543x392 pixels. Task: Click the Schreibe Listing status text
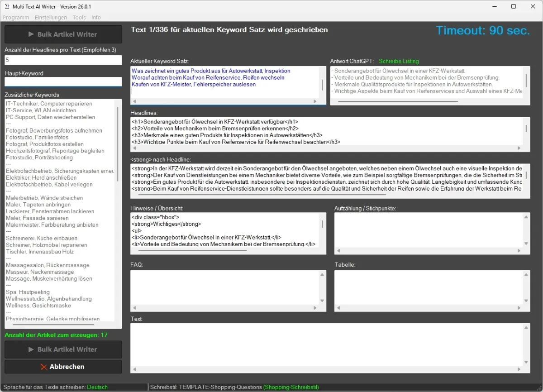pyautogui.click(x=399, y=61)
